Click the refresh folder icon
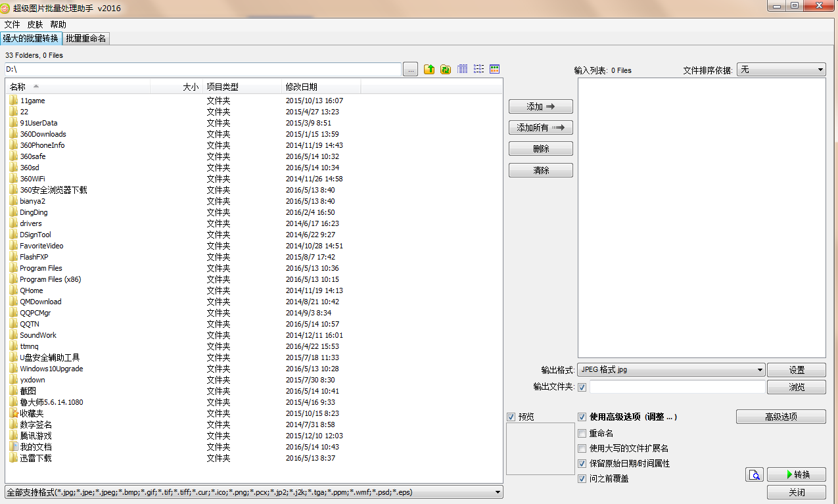Image resolution: width=838 pixels, height=504 pixels. click(446, 69)
